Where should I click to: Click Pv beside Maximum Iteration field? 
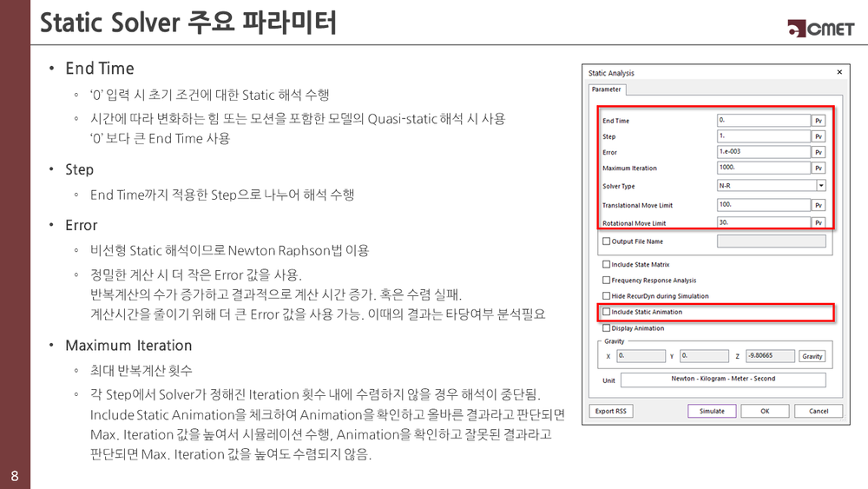(818, 168)
